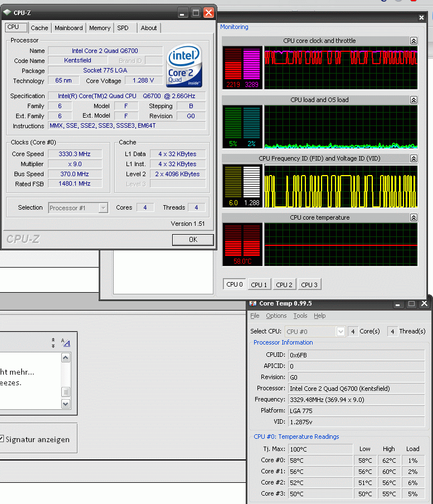
Task: Click the scroll up arrow in the text editor
Action: click(x=66, y=358)
